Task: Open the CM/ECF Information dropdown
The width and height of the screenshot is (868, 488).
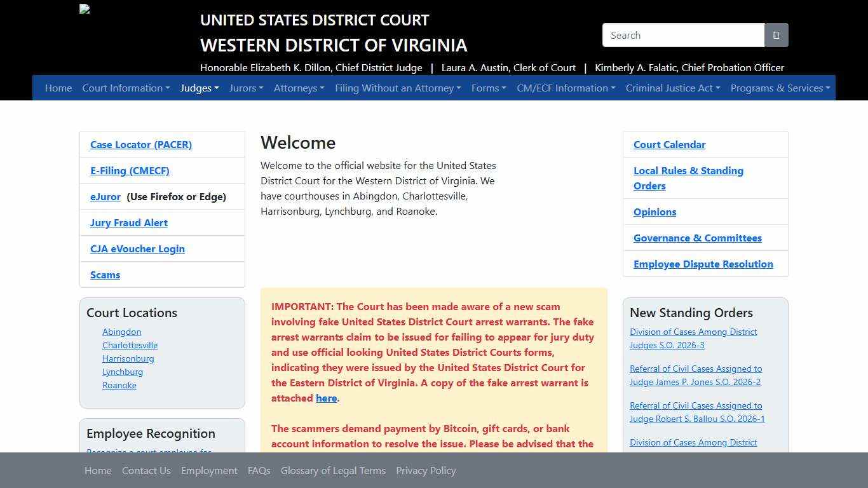Action: (x=565, y=88)
